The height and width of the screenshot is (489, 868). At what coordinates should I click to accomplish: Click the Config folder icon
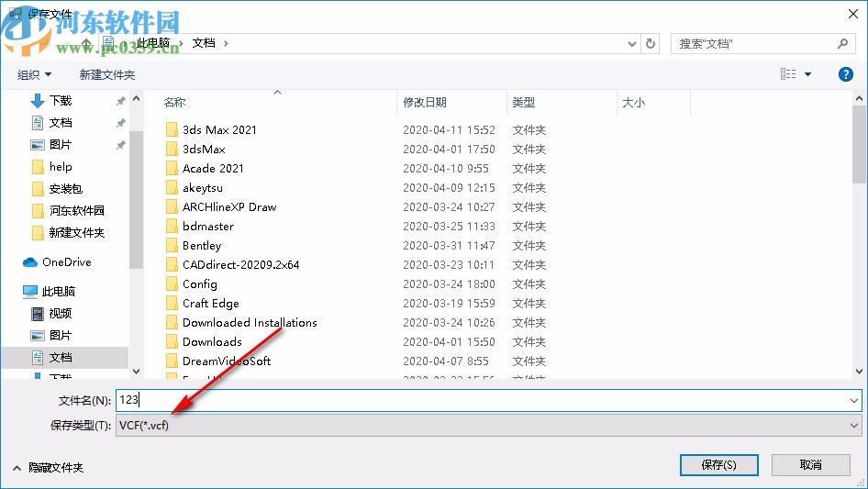click(172, 284)
